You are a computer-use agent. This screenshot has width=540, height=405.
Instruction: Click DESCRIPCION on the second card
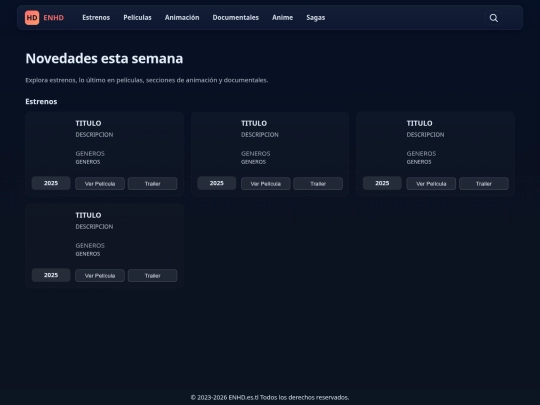(x=260, y=135)
